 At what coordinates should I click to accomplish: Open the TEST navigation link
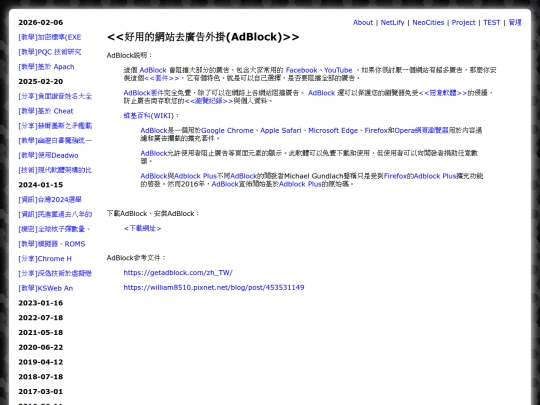pyautogui.click(x=491, y=22)
